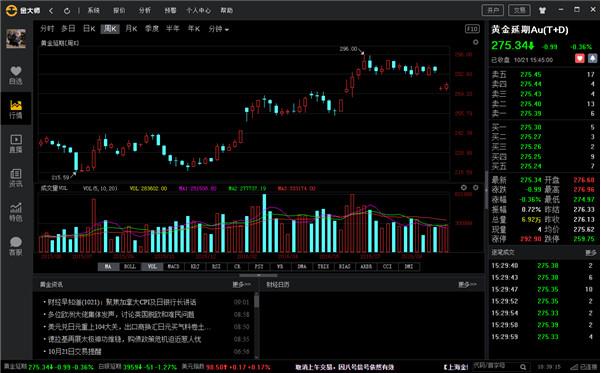The height and width of the screenshot is (373, 601).
Task: Switch to 年K chart tab
Action: point(194,29)
